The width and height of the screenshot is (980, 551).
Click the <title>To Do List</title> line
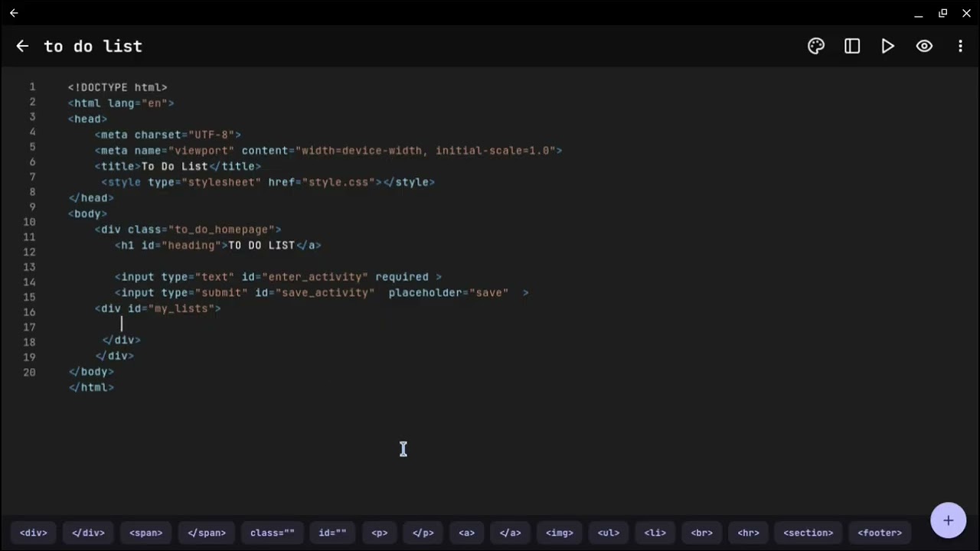pyautogui.click(x=178, y=166)
